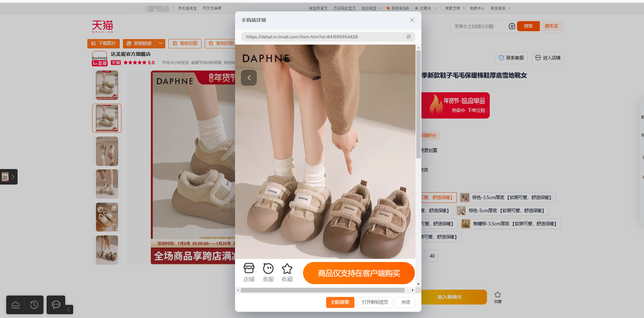644x318 pixels.
Task: Click the 进入店铺 button
Action: [x=548, y=58]
